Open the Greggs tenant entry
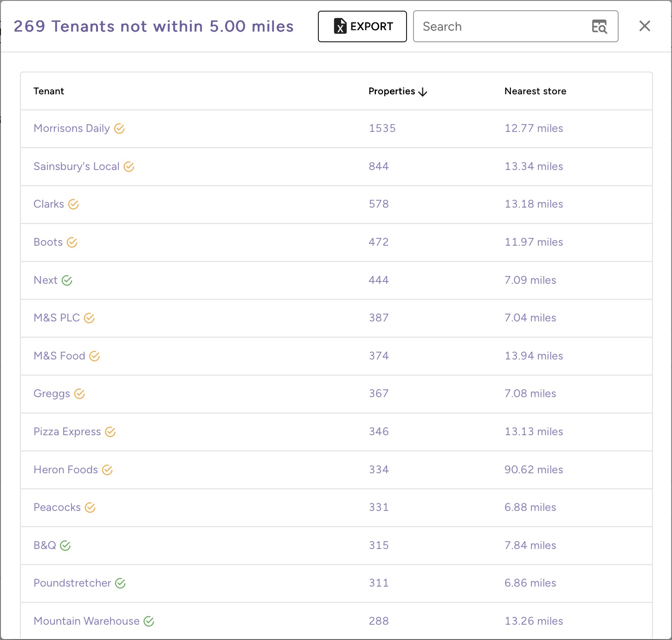The image size is (672, 640). pyautogui.click(x=52, y=394)
